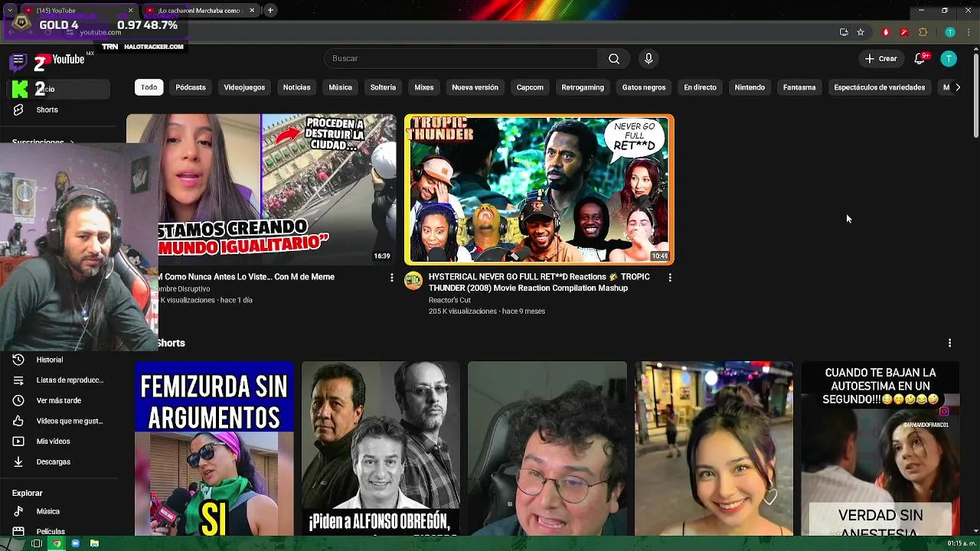This screenshot has width=980, height=551.
Task: Click the Buscar search field
Action: click(x=461, y=59)
